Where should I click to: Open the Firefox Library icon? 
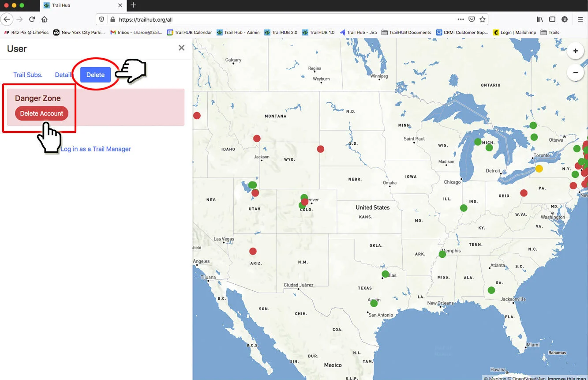pos(540,19)
